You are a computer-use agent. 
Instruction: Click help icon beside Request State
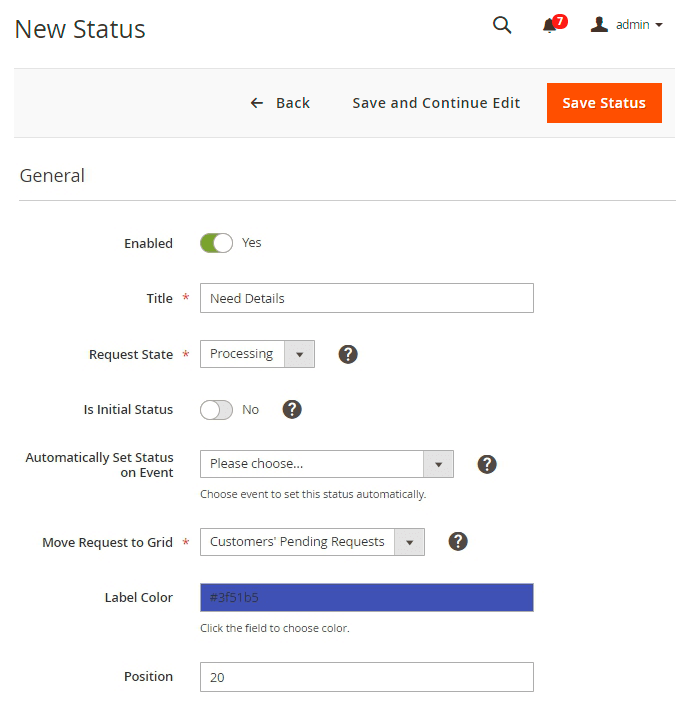point(348,354)
